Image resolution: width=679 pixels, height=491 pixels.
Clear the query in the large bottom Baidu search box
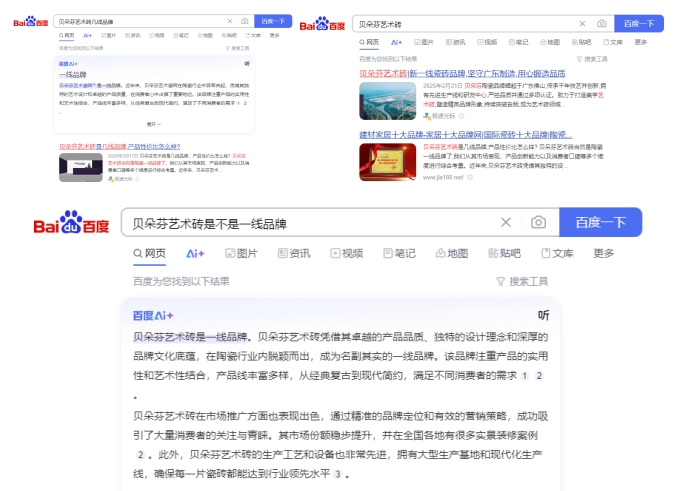click(505, 222)
